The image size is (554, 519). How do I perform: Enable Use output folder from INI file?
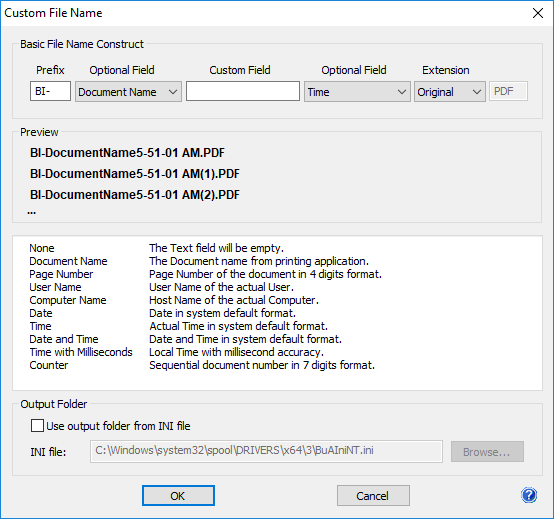(x=37, y=426)
